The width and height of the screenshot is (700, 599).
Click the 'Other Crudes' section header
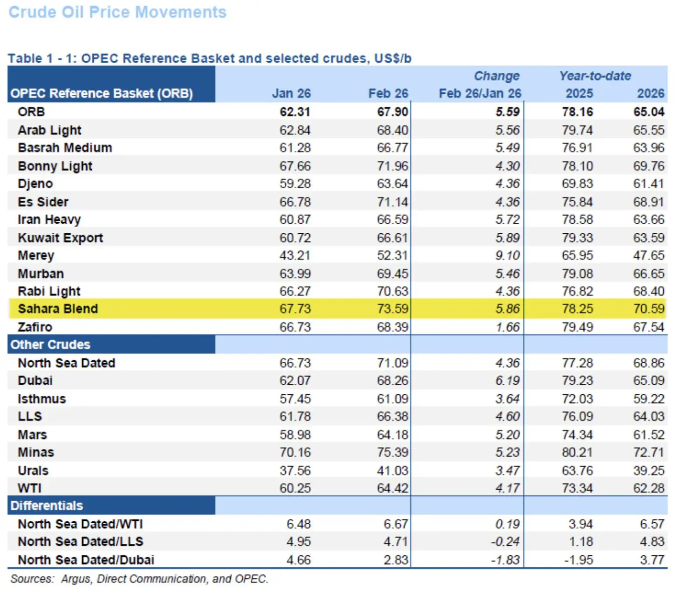pyautogui.click(x=51, y=345)
